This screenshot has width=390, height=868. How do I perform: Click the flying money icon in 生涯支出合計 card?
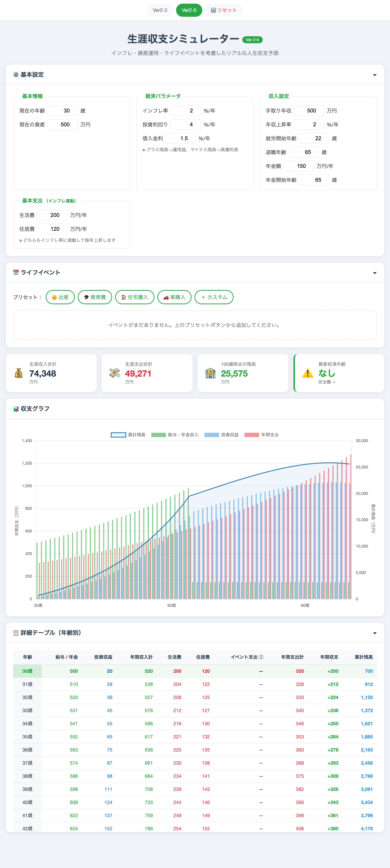click(x=114, y=373)
